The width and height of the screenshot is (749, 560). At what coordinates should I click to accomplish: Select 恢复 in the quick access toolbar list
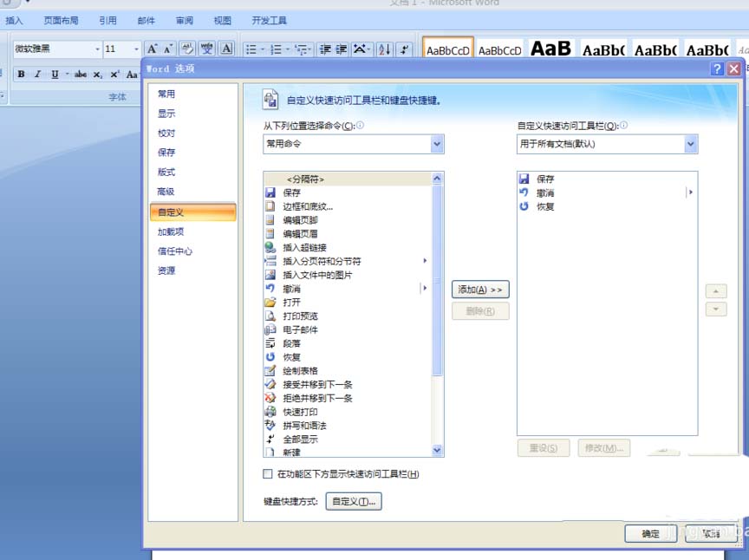(x=607, y=206)
